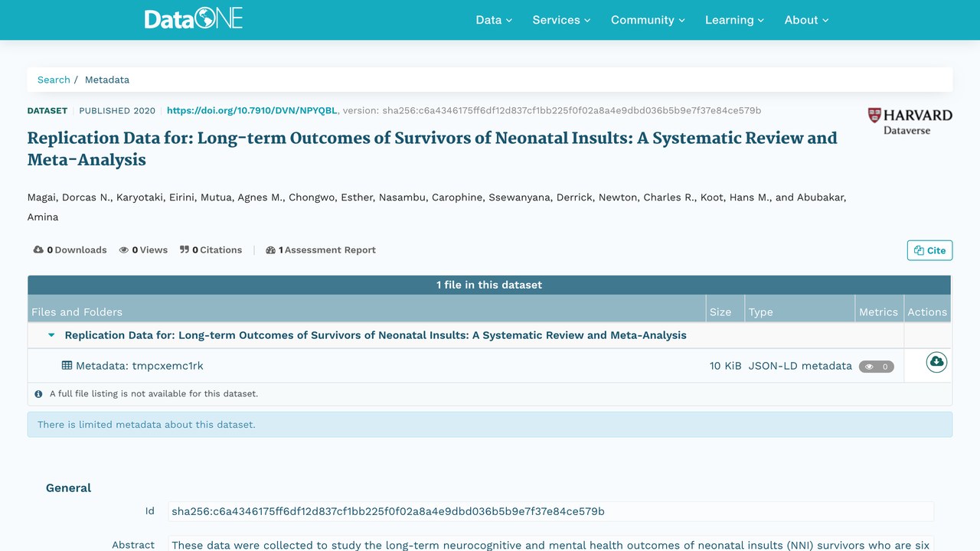Open the Data menu
This screenshot has height=551, width=980.
494,20
